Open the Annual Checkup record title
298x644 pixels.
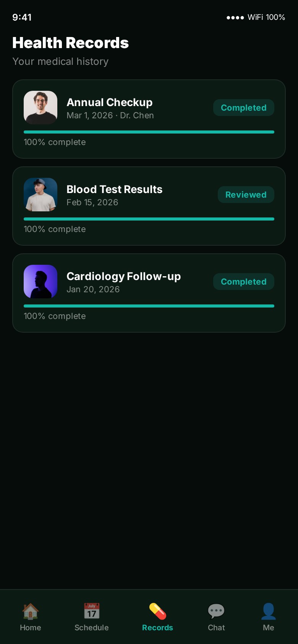(110, 102)
